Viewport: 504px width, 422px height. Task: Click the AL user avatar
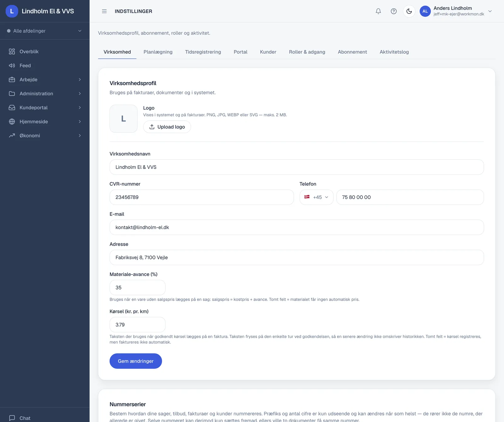(x=425, y=11)
